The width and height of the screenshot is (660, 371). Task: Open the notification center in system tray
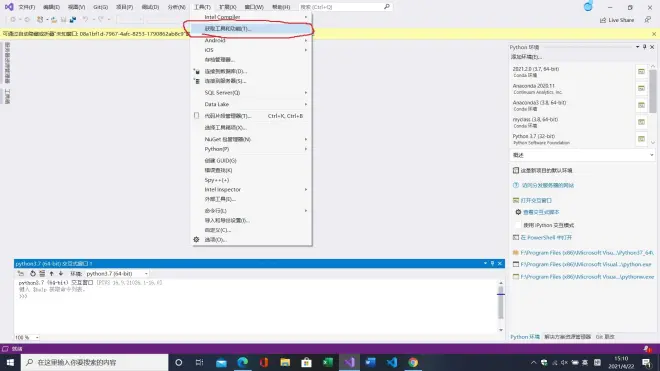point(647,362)
